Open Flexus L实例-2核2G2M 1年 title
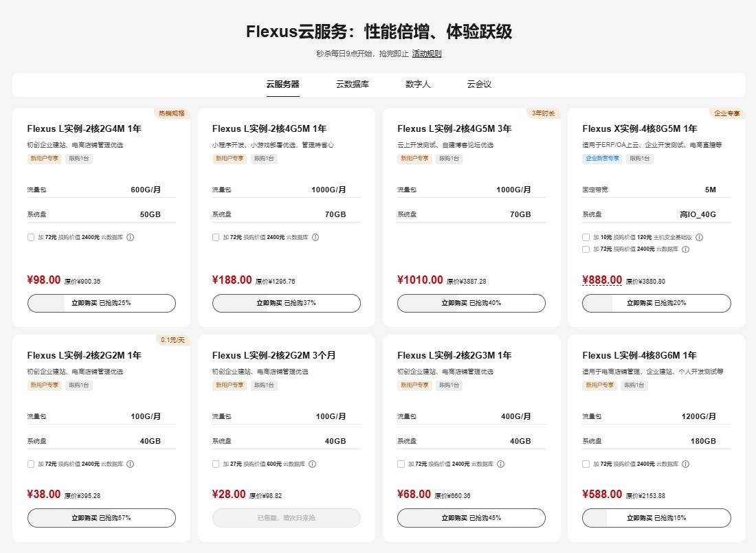The height and width of the screenshot is (553, 756). (84, 355)
